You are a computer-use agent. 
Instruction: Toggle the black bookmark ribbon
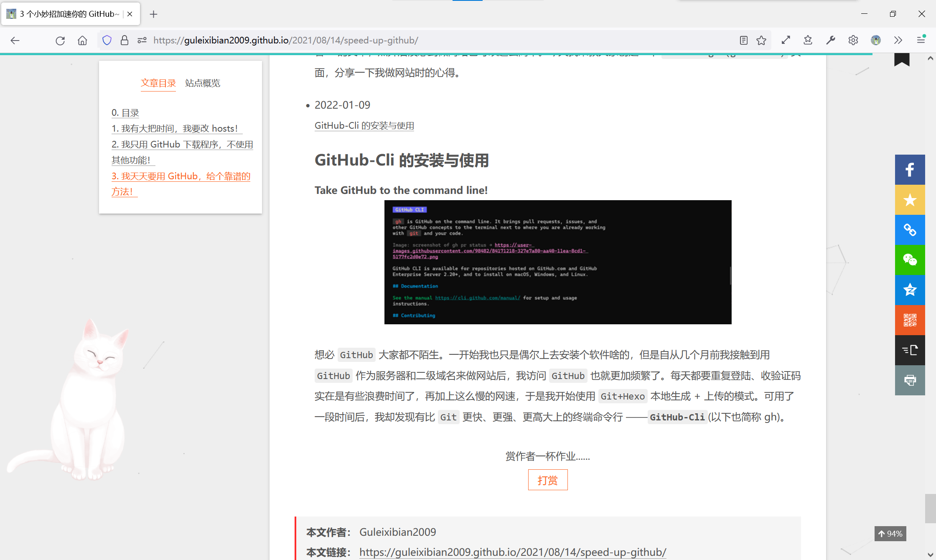coord(902,60)
